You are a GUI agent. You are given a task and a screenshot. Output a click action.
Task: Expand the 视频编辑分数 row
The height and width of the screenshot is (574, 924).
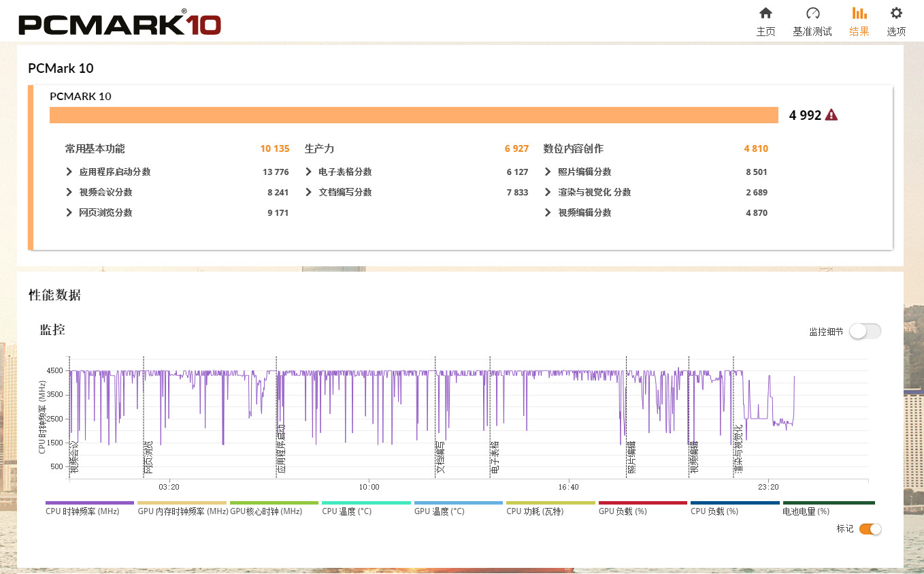point(548,212)
